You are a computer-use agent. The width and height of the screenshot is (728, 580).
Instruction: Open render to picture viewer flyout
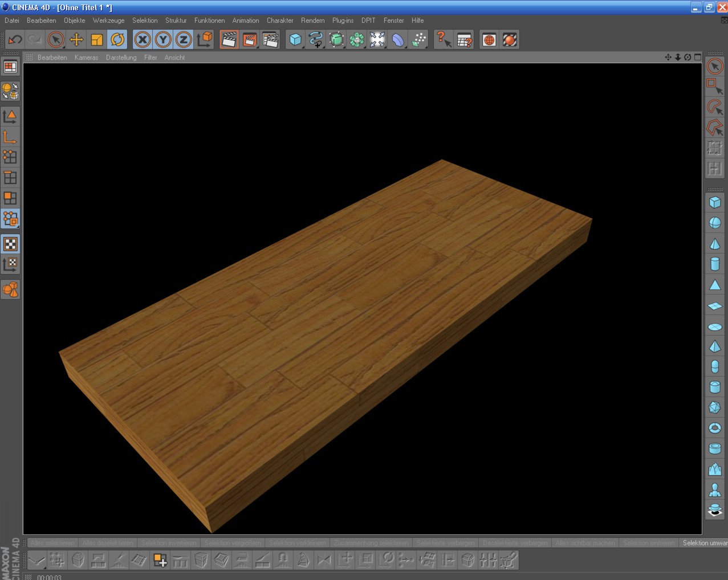(250, 40)
